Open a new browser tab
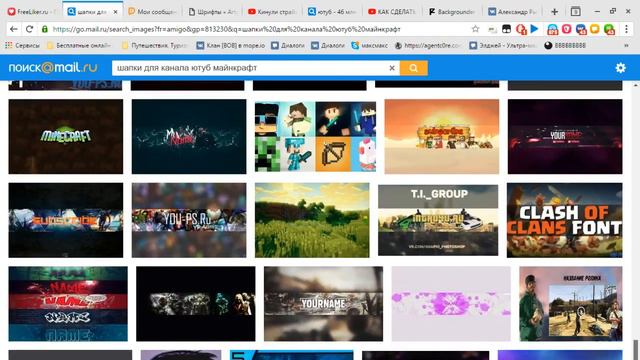 pyautogui.click(x=554, y=12)
